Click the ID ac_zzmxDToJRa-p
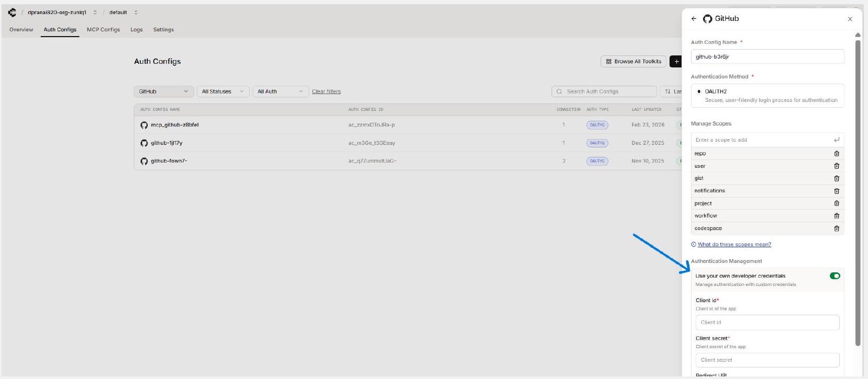The width and height of the screenshot is (868, 379). coord(371,125)
